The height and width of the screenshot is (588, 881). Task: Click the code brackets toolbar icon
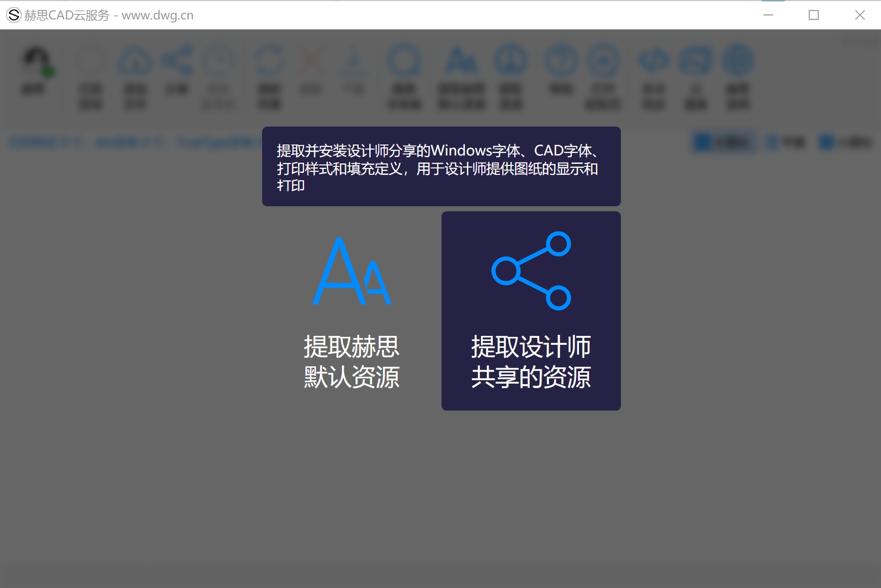click(654, 61)
